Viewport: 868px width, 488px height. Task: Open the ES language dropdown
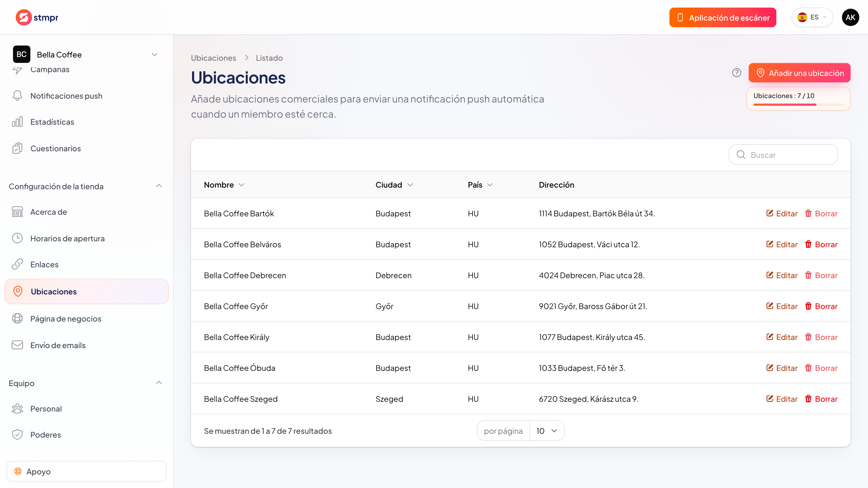point(812,17)
